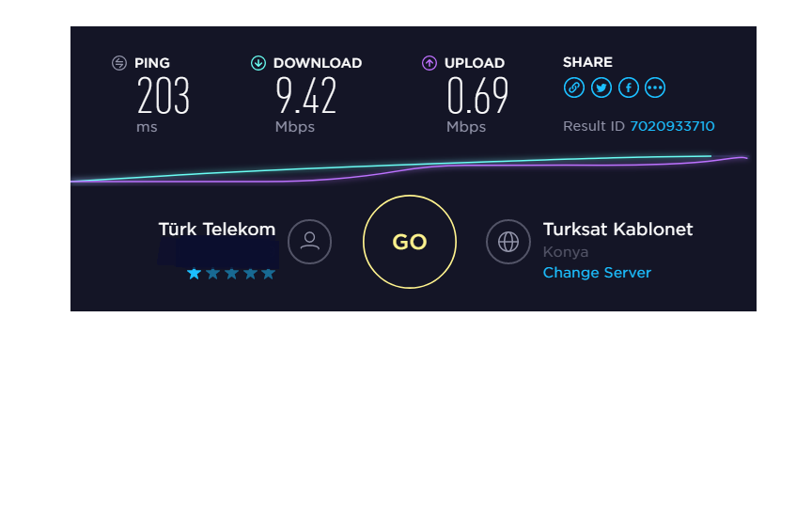Click the globe server icon
Viewport: 812px width, 508px height.
click(508, 242)
